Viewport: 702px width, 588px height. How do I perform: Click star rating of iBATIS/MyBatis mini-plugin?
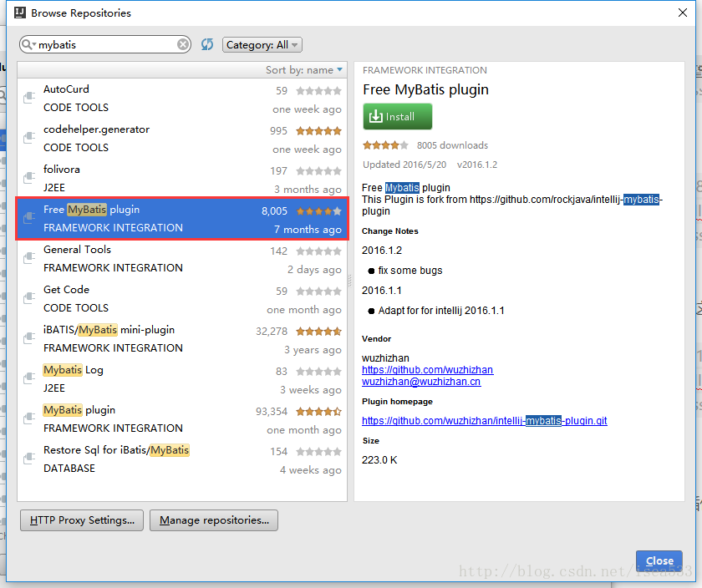[318, 331]
